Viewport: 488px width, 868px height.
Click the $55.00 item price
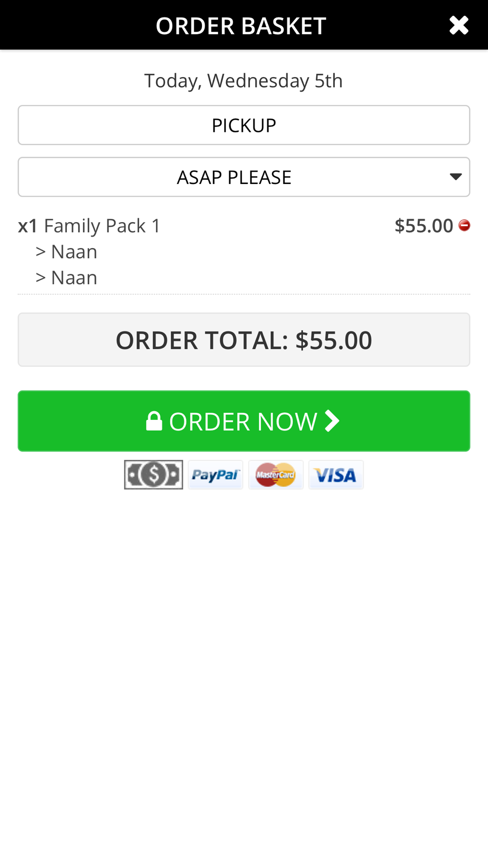tap(424, 226)
